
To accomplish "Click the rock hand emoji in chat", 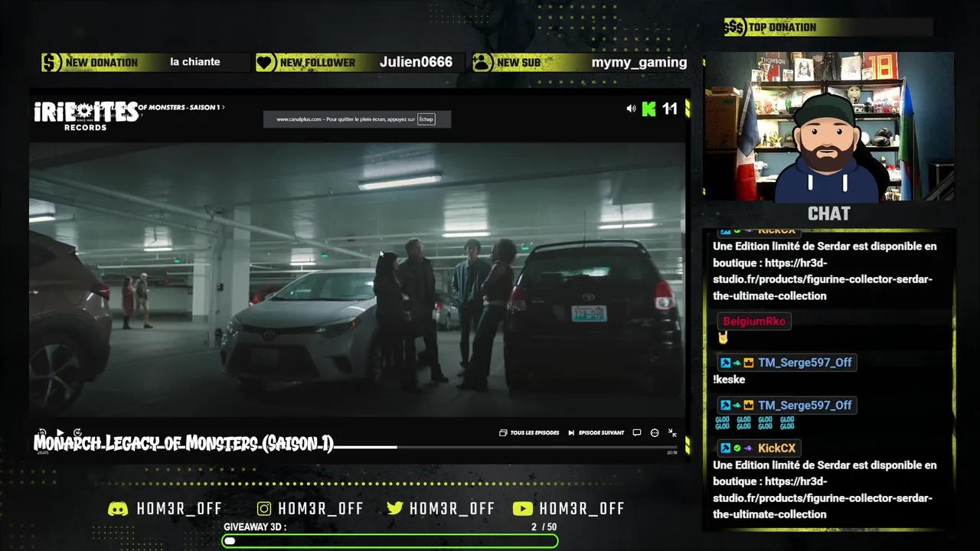I will point(723,337).
